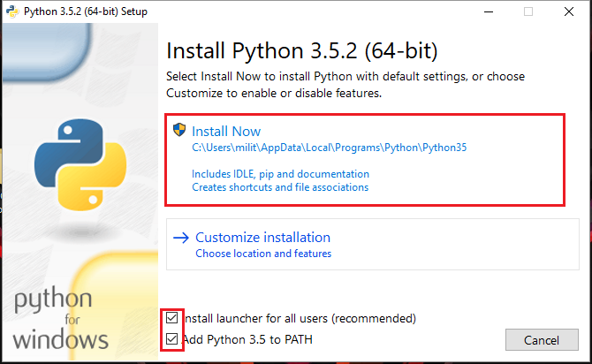Viewport: 592px width, 364px height.
Task: Click the blue arrow next to Customize installation
Action: (x=181, y=238)
